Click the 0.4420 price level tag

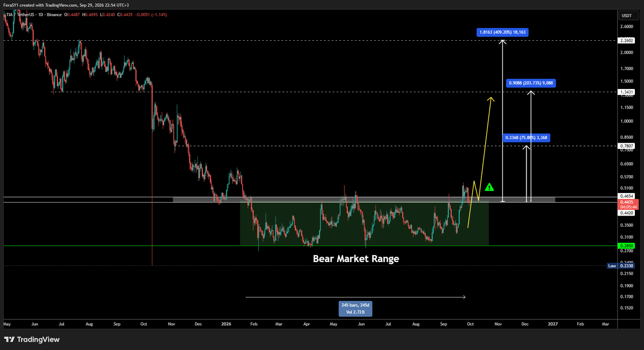point(626,213)
